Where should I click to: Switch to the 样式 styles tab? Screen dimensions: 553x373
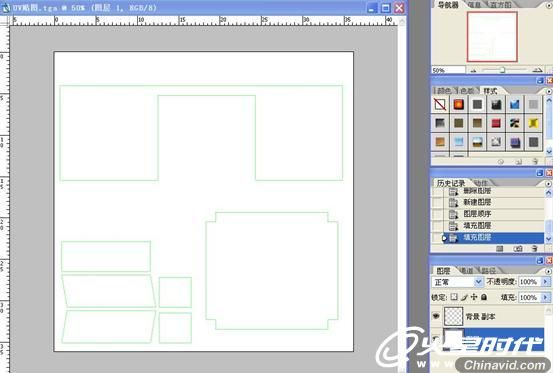[x=490, y=91]
